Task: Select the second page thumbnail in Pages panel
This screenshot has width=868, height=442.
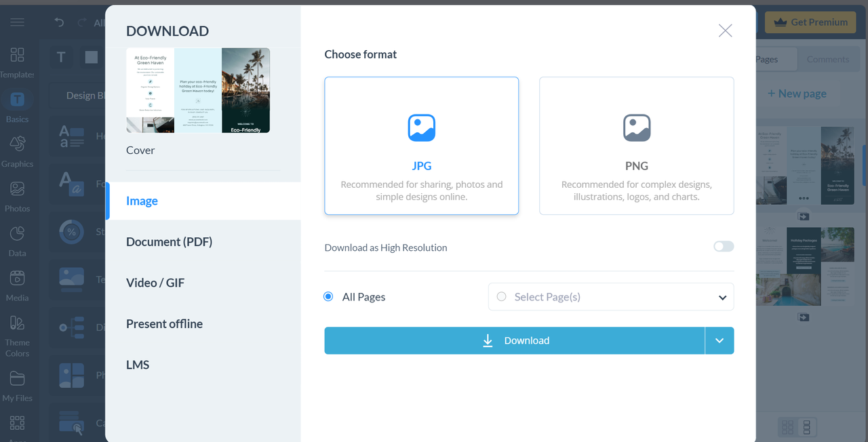Action: click(x=806, y=266)
